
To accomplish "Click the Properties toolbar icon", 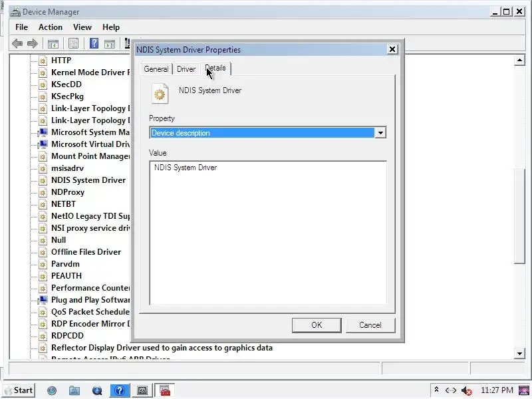I will (x=73, y=43).
